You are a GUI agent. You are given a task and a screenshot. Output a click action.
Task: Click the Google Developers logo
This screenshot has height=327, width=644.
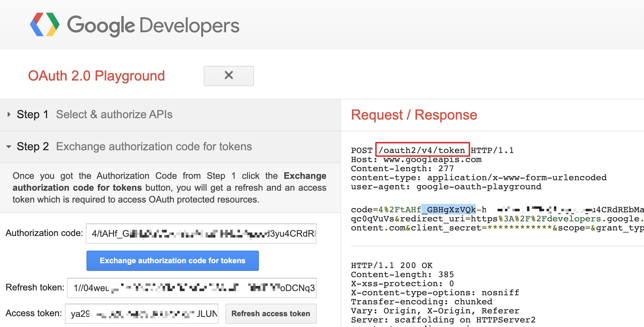pyautogui.click(x=134, y=24)
